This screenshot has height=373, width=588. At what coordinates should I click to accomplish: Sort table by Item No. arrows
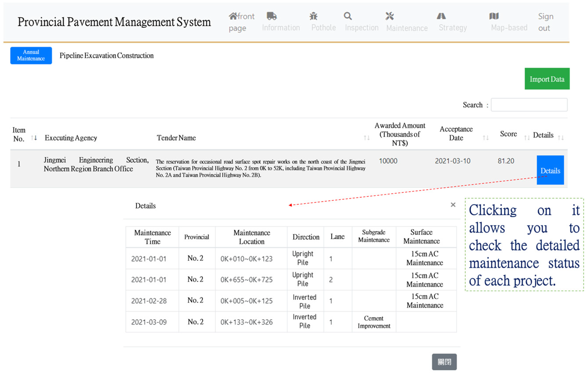(34, 138)
